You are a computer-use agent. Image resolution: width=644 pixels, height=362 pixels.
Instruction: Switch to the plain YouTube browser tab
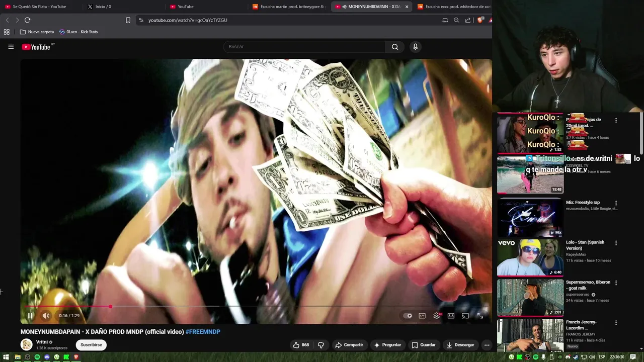pyautogui.click(x=185, y=7)
